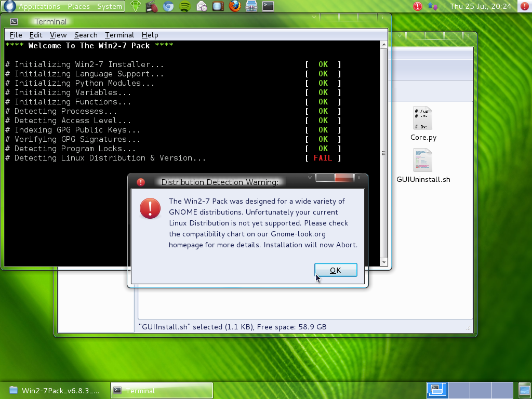Switch to the fourth workspace in pager
The width and height of the screenshot is (532, 399).
[x=502, y=390]
